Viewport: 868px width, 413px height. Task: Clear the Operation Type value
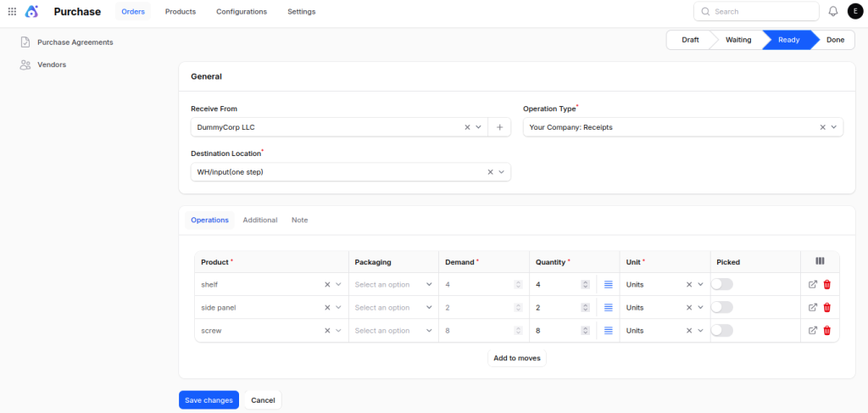point(822,127)
